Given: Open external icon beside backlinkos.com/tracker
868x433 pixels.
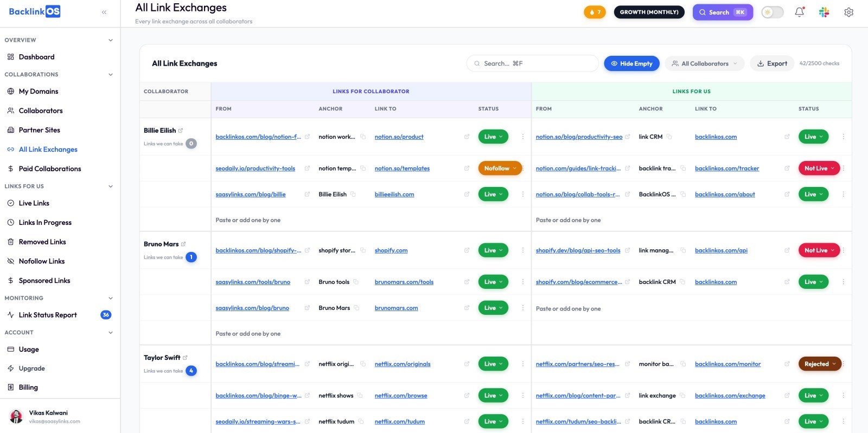Looking at the screenshot, I should click(x=787, y=169).
